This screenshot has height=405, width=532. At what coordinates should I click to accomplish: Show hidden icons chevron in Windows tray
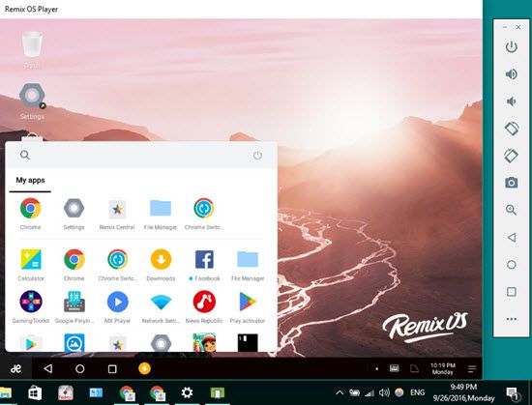tap(340, 392)
